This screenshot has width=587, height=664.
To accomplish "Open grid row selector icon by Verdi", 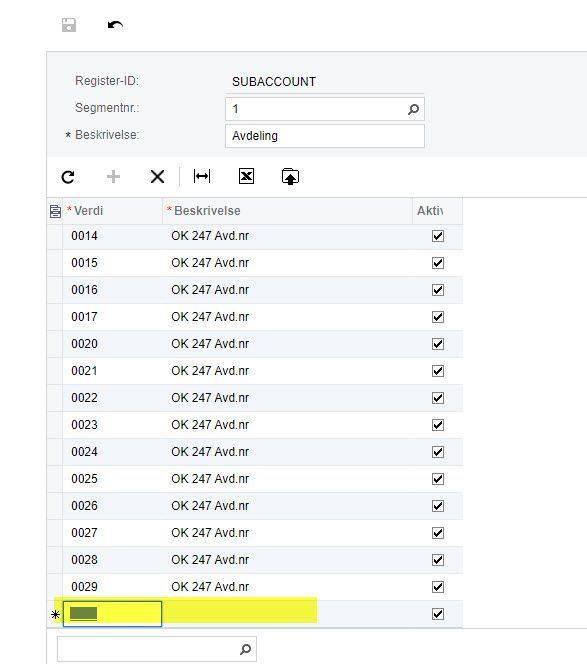I will coord(55,211).
